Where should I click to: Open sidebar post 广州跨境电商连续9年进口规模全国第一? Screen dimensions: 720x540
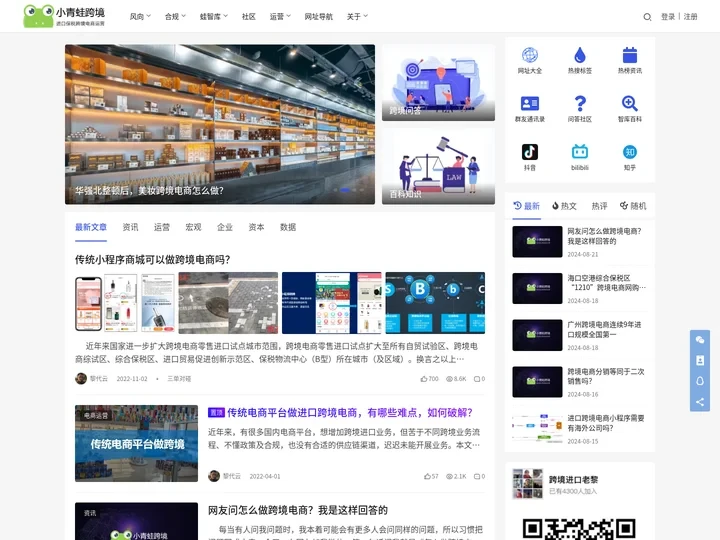604,329
